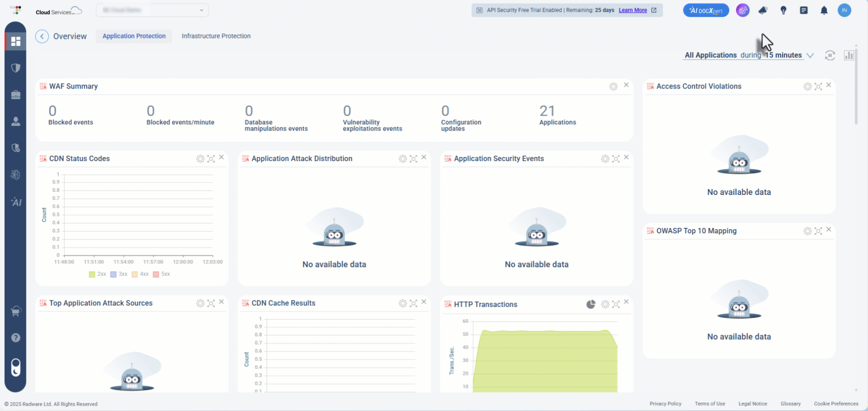The height and width of the screenshot is (411, 868).
Task: Click the 4xx legend color swatch
Action: (135, 274)
